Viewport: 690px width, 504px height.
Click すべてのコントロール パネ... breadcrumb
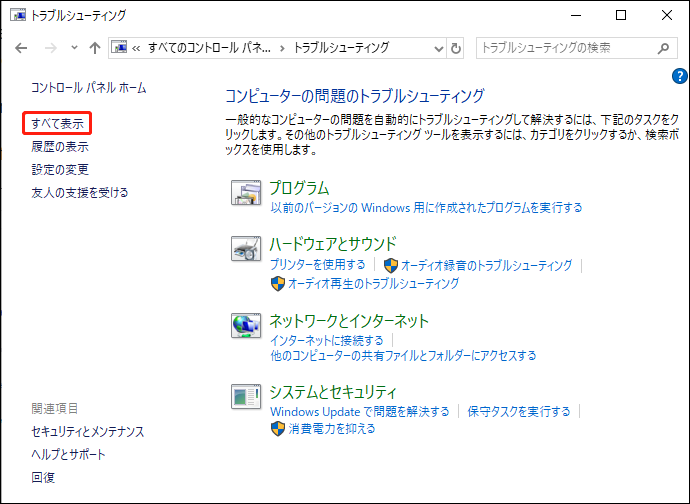[x=209, y=48]
